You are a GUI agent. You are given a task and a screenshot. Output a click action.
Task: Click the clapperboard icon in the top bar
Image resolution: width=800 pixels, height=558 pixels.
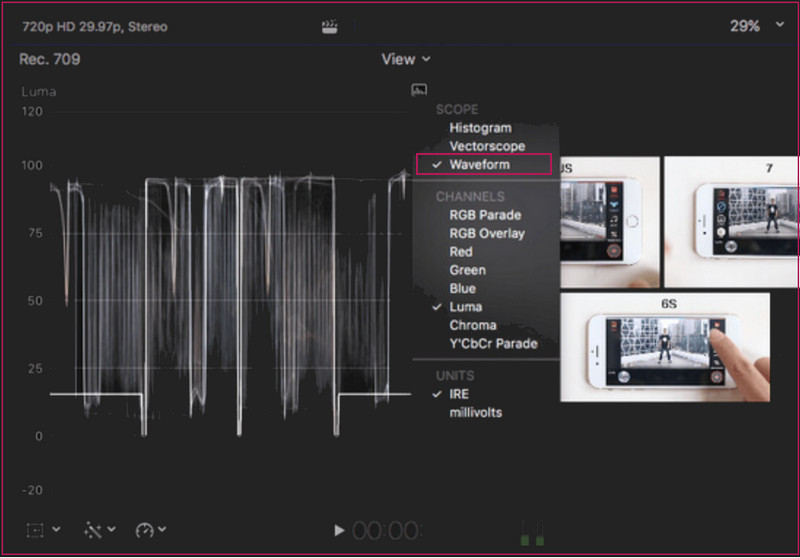(330, 27)
